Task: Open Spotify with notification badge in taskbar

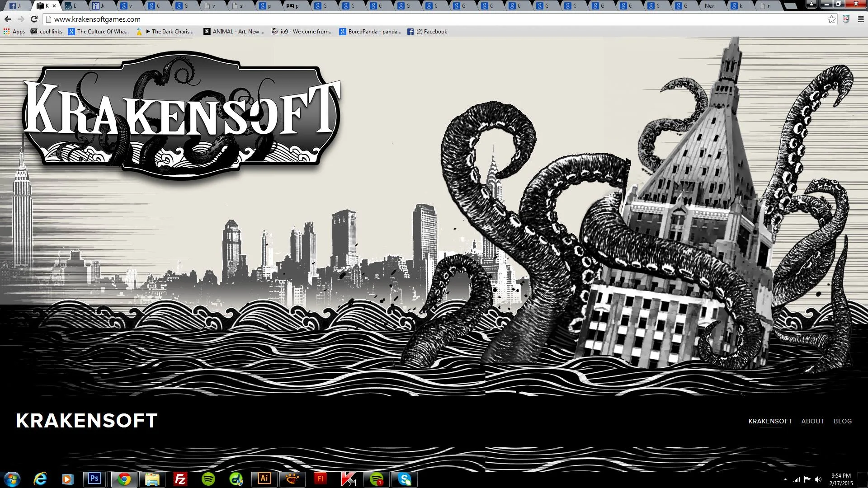Action: click(x=377, y=479)
